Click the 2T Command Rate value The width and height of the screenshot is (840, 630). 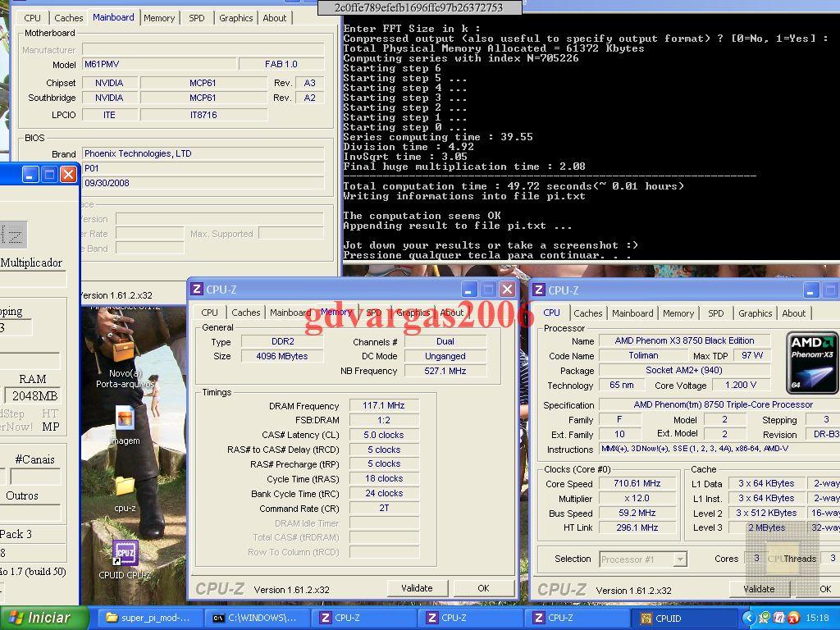384,508
